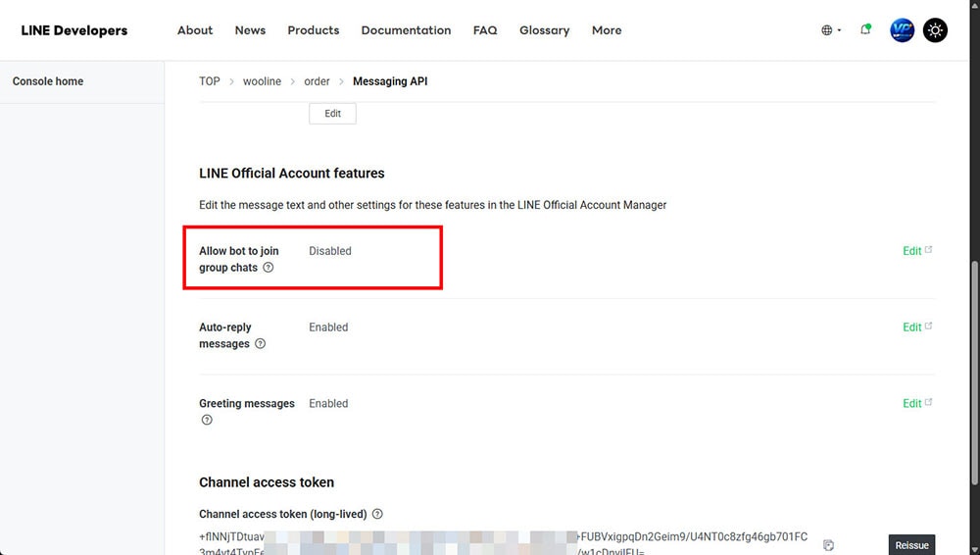Edit Auto-reply messages setting
Viewport: 980px width, 555px height.
(x=917, y=328)
